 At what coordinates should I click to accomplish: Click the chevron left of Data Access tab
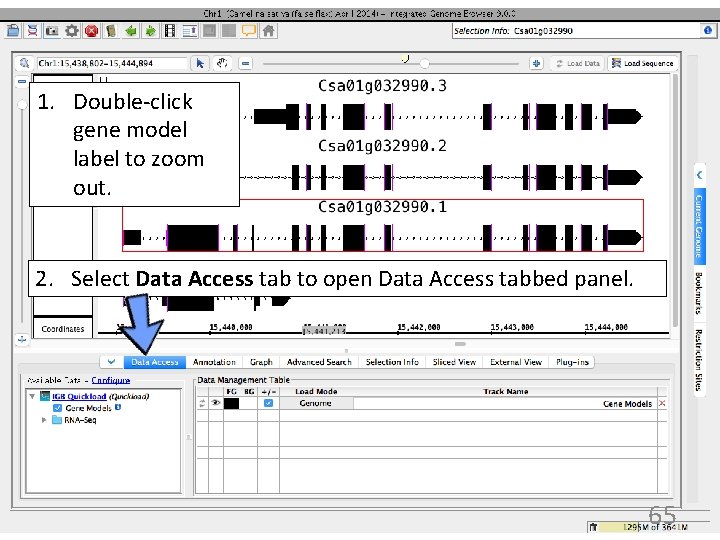pos(111,362)
